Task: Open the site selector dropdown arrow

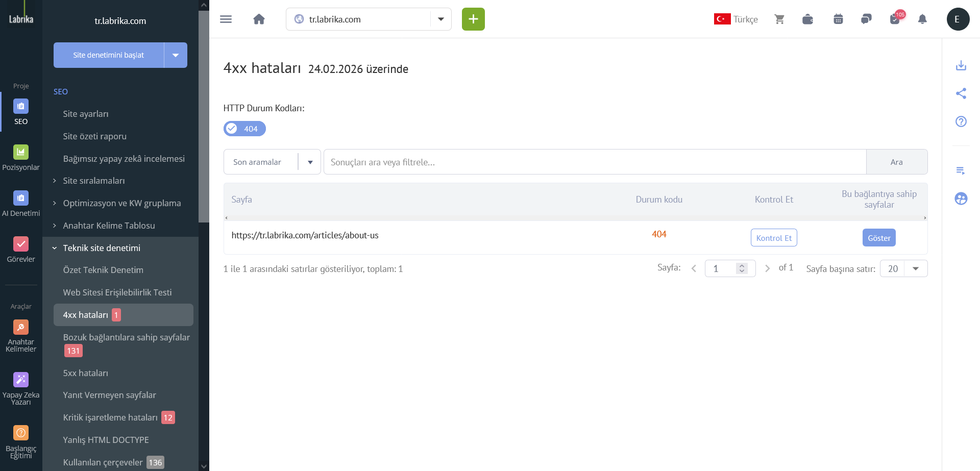Action: (440, 19)
